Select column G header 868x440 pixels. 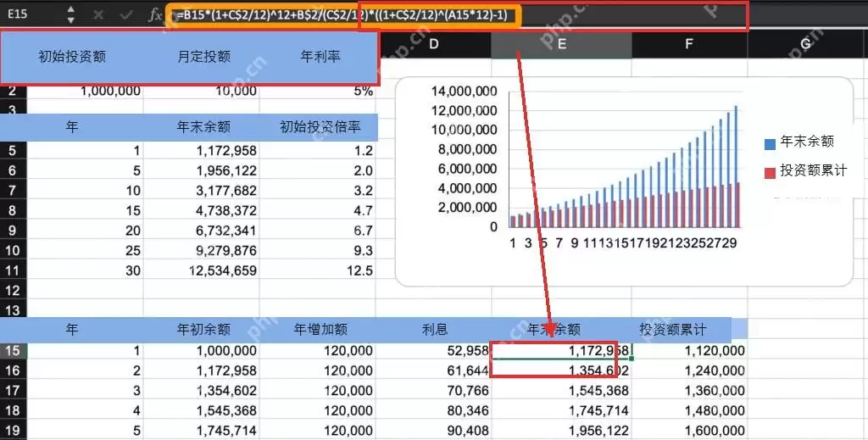tap(806, 44)
